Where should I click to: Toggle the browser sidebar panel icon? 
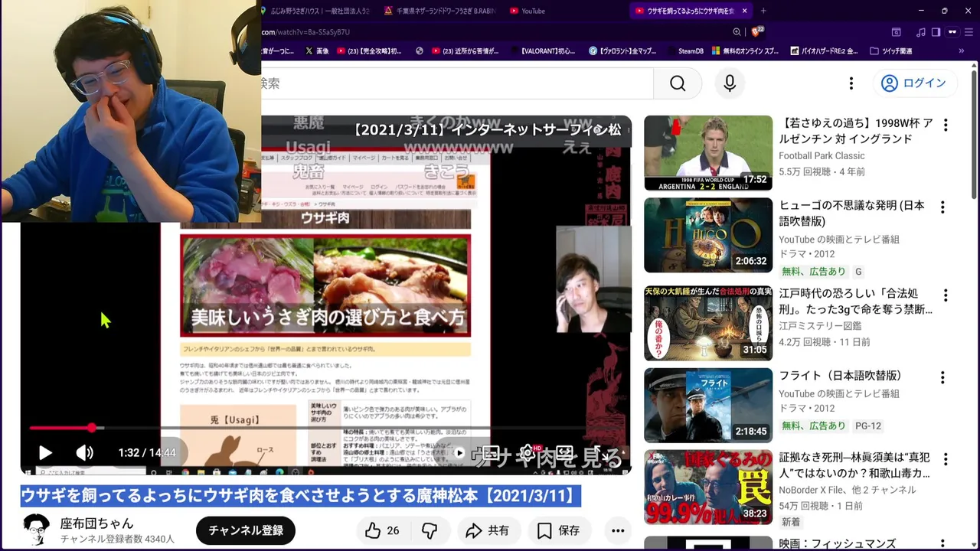(936, 32)
